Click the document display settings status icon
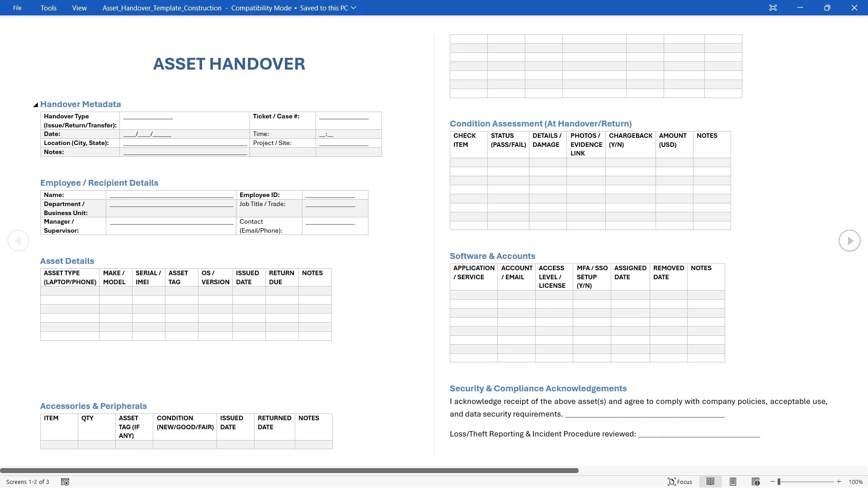Image resolution: width=868 pixels, height=488 pixels. tap(65, 482)
